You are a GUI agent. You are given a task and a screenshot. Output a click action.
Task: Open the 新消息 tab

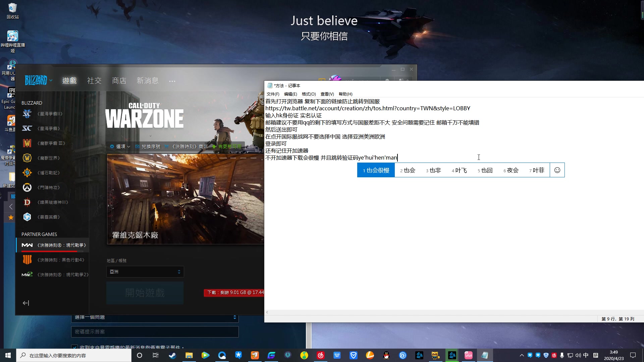(148, 81)
